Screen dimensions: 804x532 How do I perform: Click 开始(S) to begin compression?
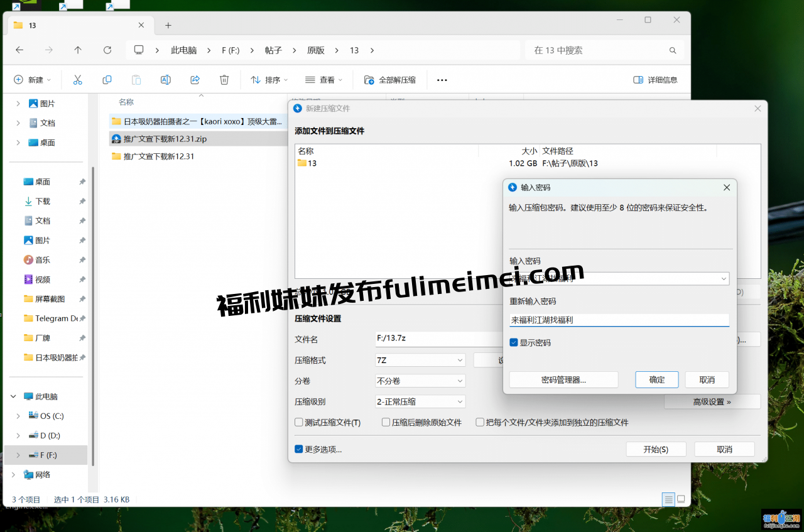[656, 449]
